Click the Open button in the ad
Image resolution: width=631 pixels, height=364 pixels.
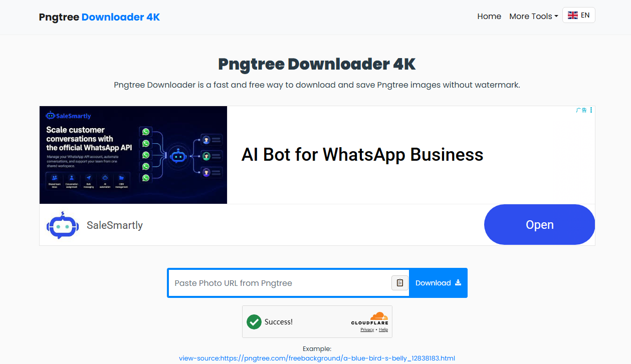coord(539,225)
